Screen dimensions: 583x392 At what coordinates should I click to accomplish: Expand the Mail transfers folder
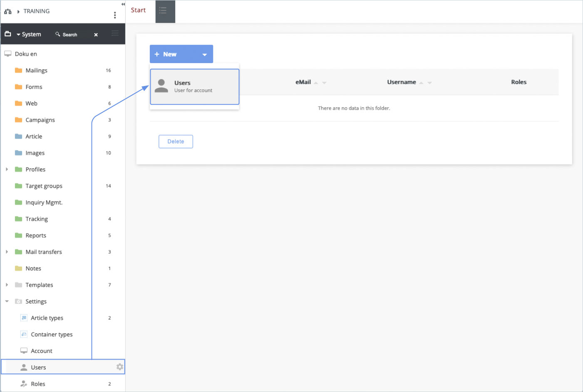pyautogui.click(x=7, y=252)
